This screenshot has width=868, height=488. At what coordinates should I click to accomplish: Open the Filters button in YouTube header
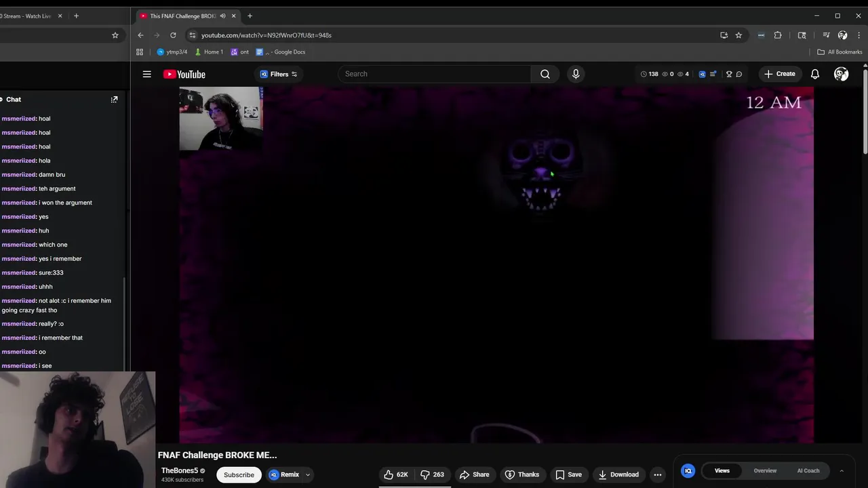coord(279,74)
